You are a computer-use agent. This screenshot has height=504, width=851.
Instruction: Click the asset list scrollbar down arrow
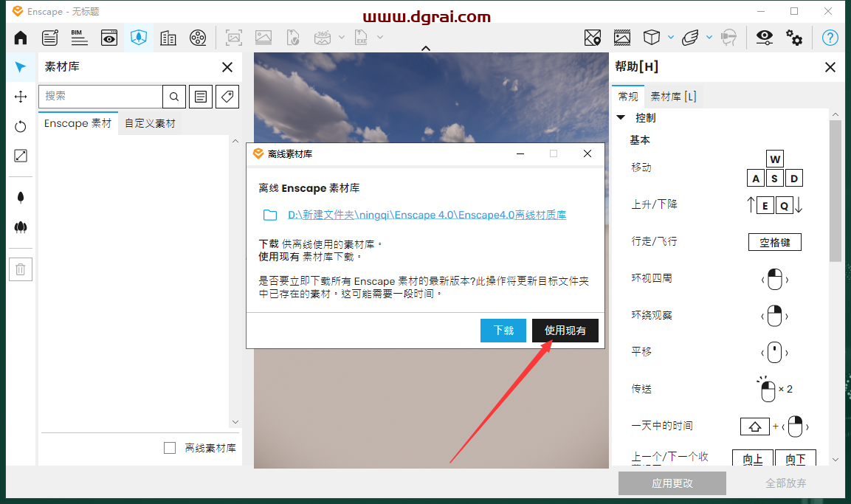235,422
